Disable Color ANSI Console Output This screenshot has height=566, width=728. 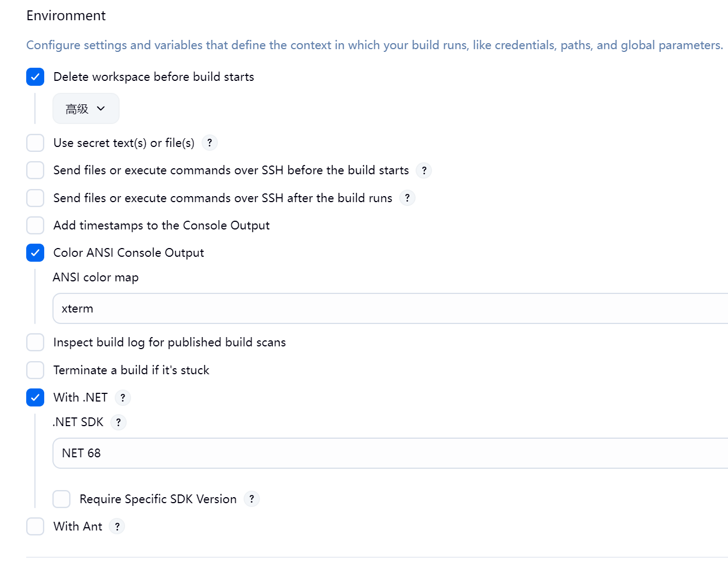tap(35, 252)
